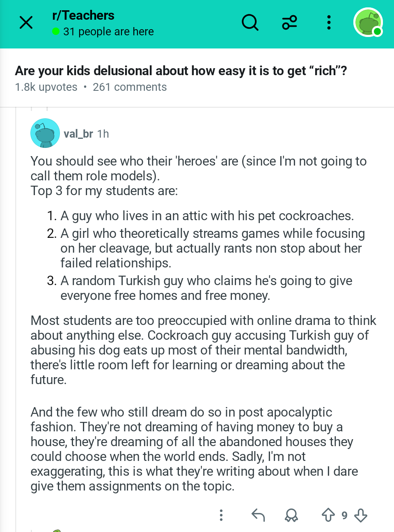Close the post view with X icon

[x=26, y=23]
